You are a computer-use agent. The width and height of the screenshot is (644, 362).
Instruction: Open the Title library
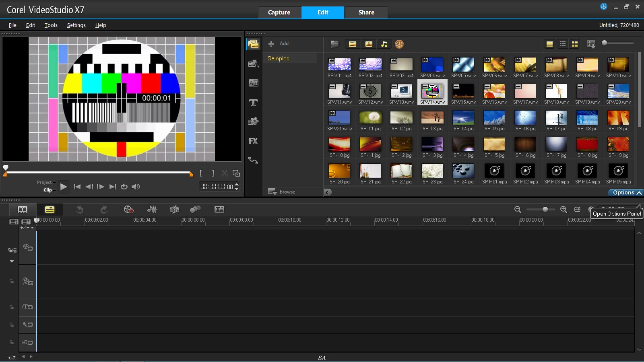254,103
